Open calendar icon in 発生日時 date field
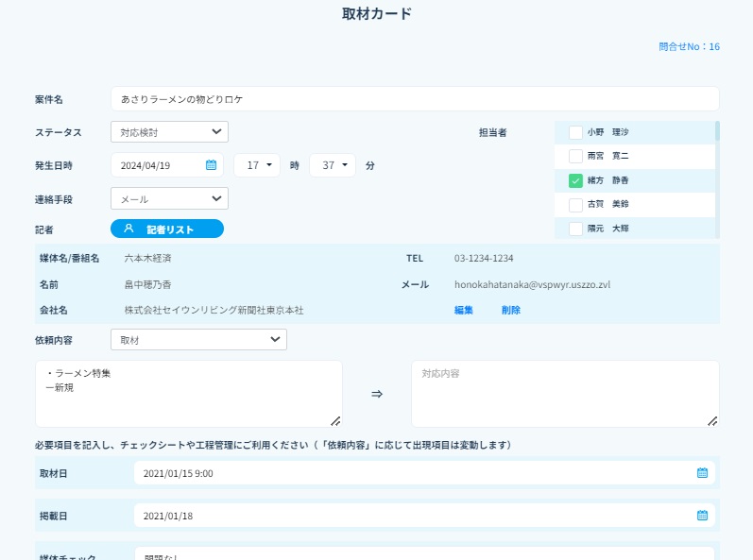Image resolution: width=753 pixels, height=560 pixels. (211, 165)
